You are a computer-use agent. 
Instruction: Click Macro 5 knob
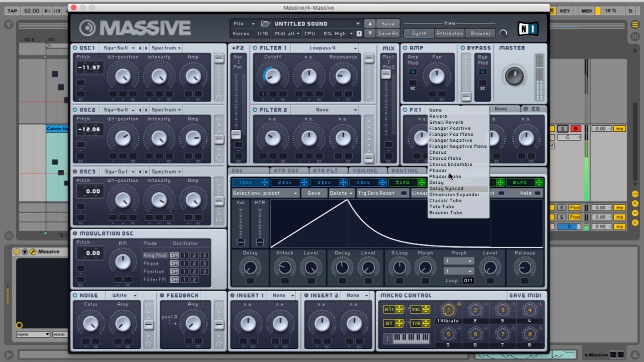pyautogui.click(x=448, y=334)
